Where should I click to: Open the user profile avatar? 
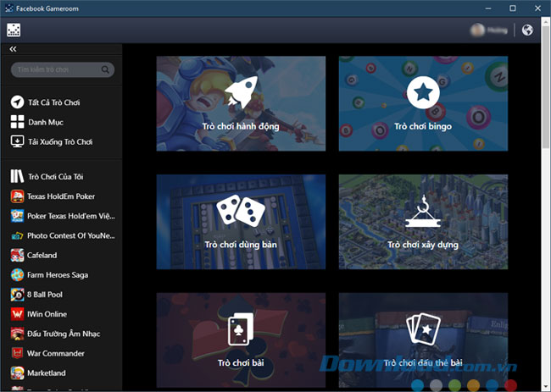pos(477,30)
